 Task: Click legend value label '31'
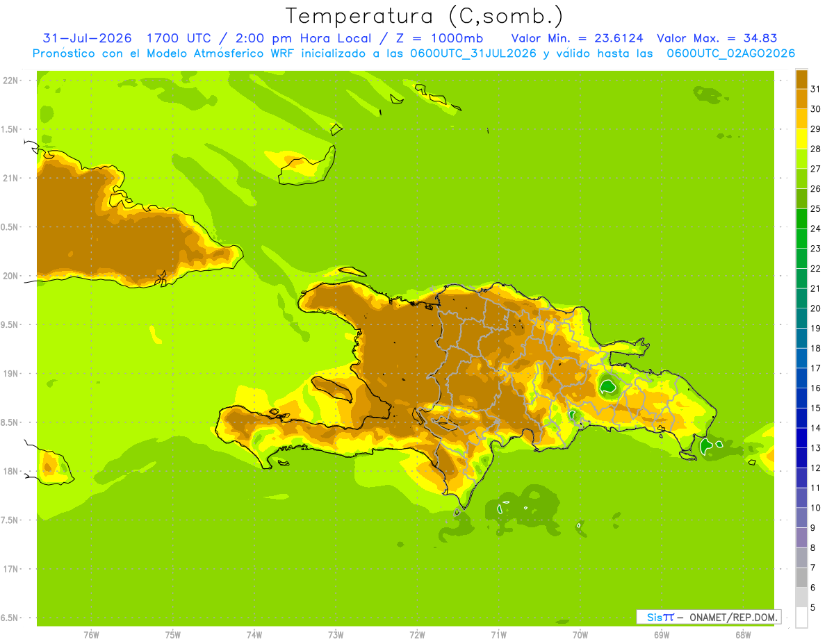[x=815, y=89]
